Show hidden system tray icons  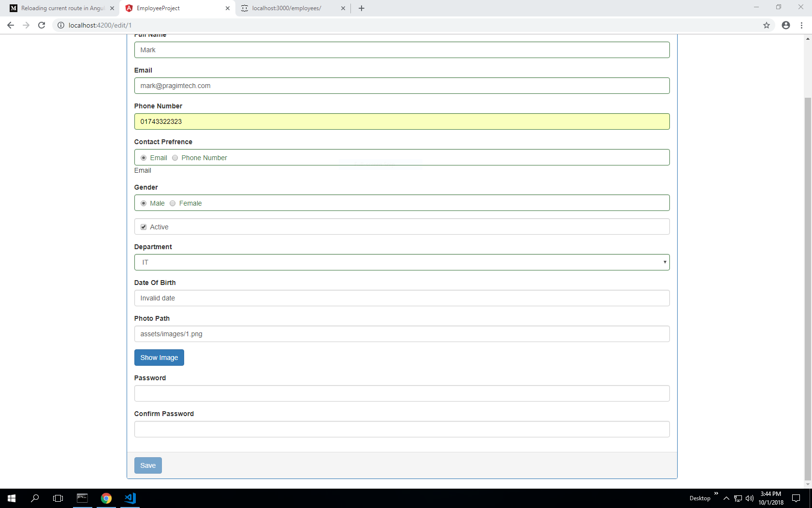click(726, 498)
